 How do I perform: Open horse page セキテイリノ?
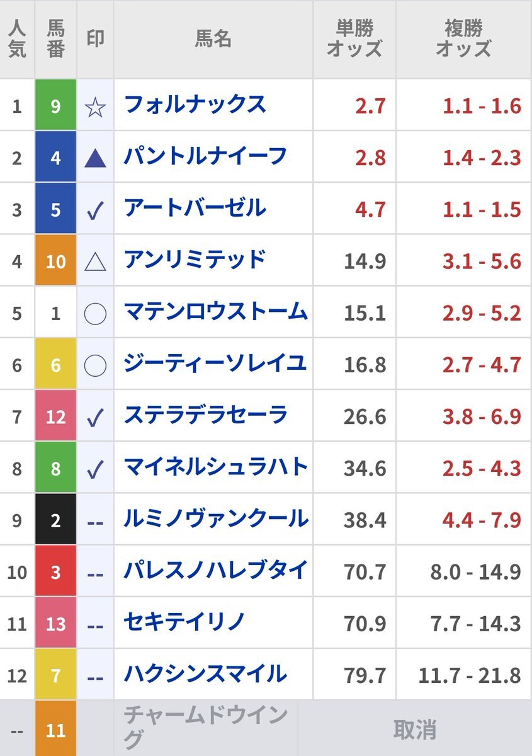tap(184, 622)
